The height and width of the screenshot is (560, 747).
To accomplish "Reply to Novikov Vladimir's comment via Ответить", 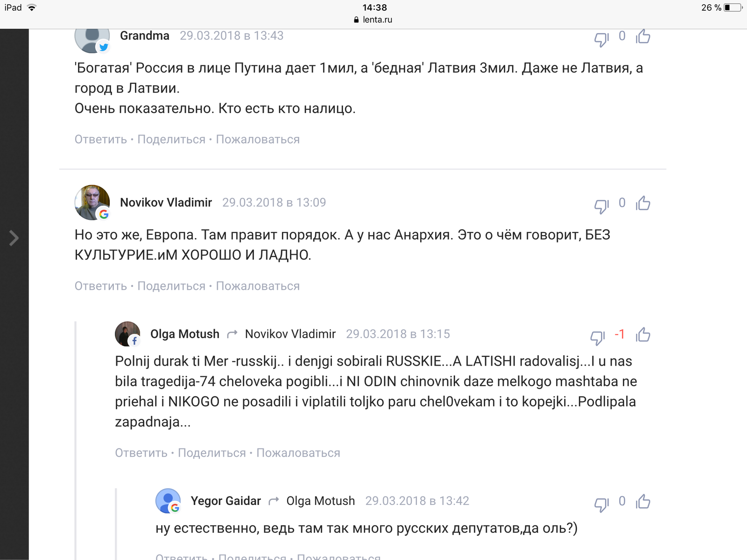I will (101, 286).
